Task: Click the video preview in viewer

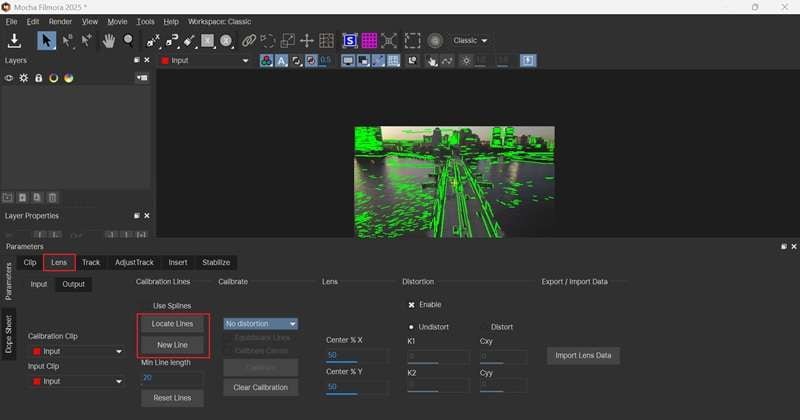Action: (x=455, y=182)
